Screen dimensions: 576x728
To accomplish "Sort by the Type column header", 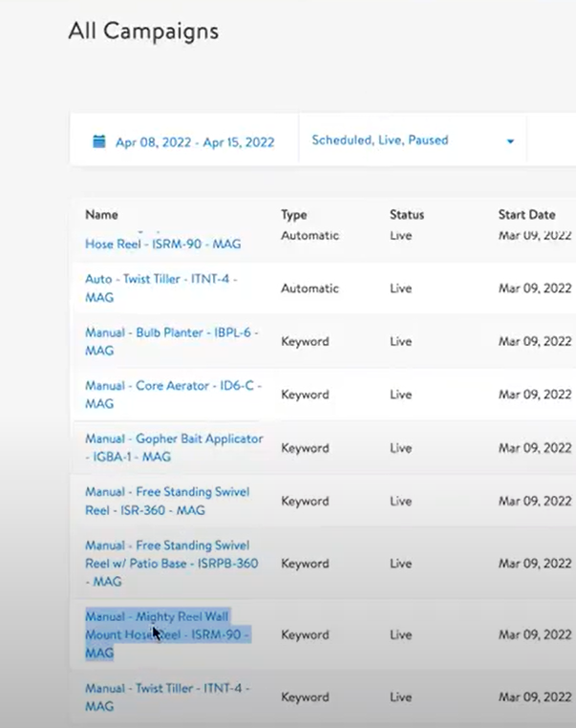I will point(293,215).
